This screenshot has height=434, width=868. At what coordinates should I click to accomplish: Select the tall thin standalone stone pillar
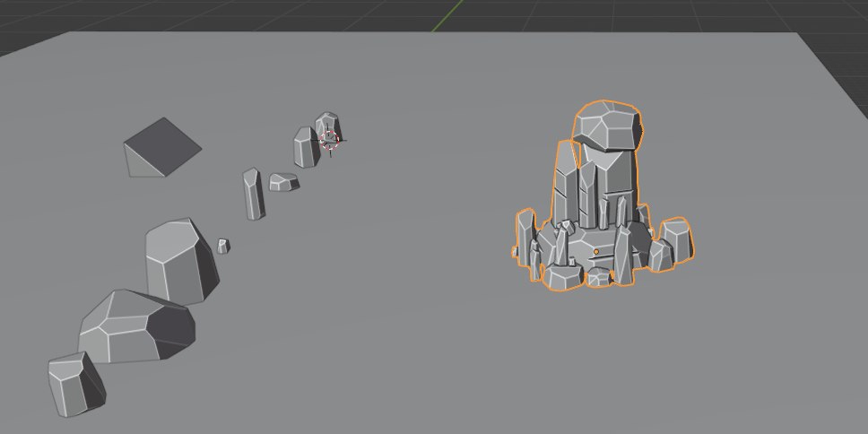(254, 194)
